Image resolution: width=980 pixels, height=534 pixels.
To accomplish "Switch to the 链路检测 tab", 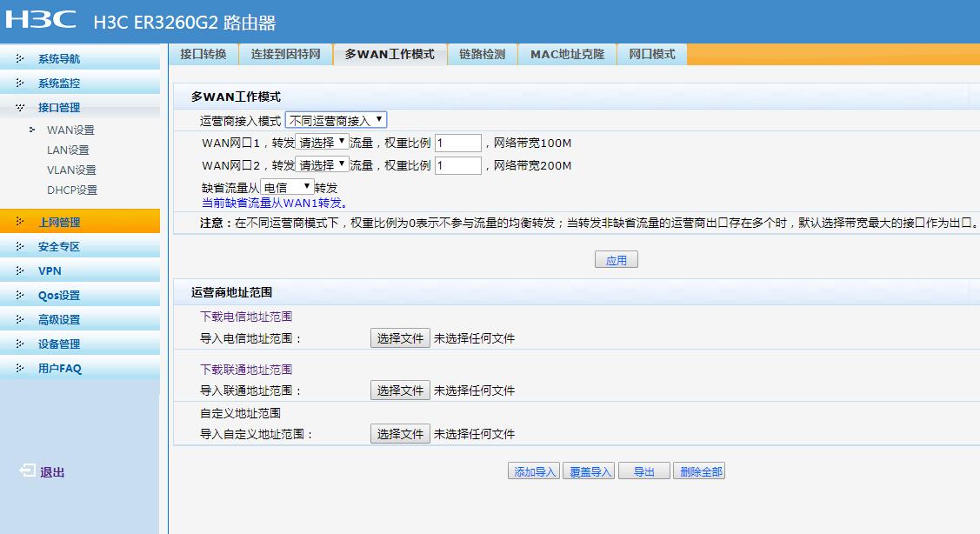I will [x=482, y=55].
